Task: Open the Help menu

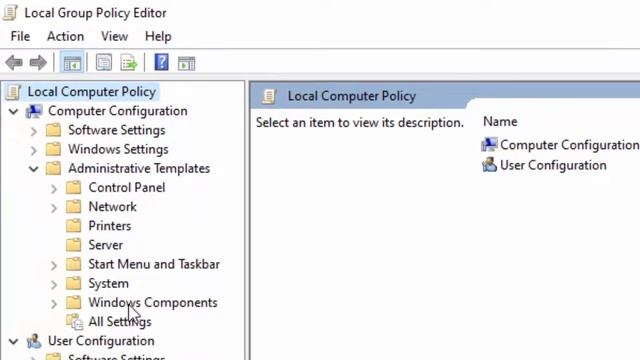Action: tap(158, 36)
